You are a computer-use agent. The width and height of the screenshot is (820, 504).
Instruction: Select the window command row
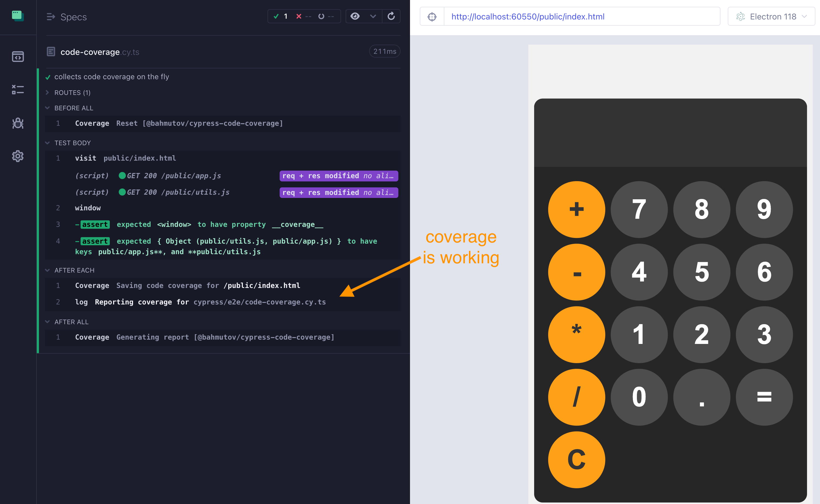(223, 208)
